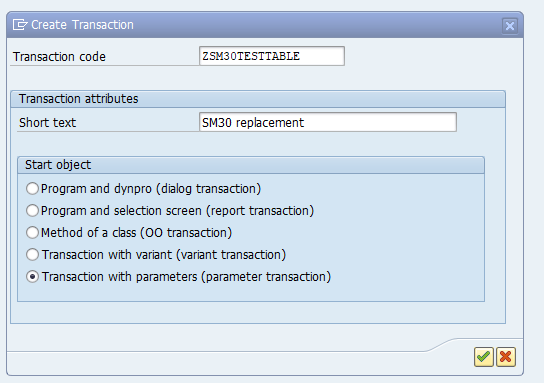The width and height of the screenshot is (544, 383).
Task: Click the Create Transaction title bar text
Action: click(82, 25)
